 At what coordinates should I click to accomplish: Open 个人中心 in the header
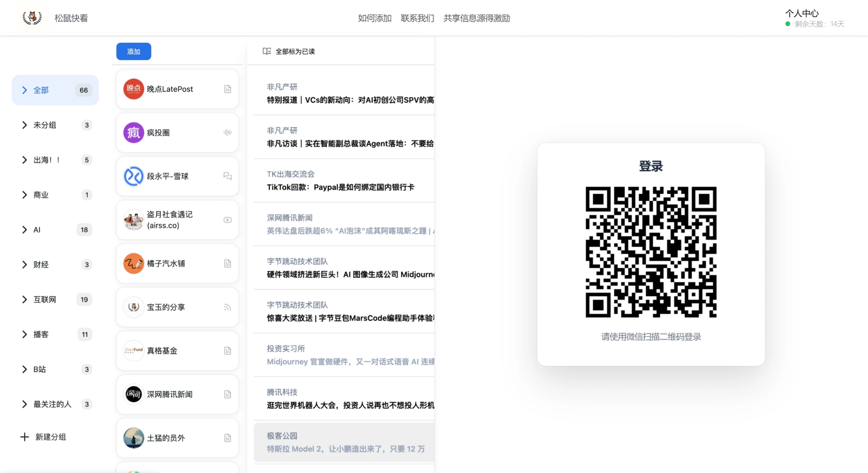[802, 13]
